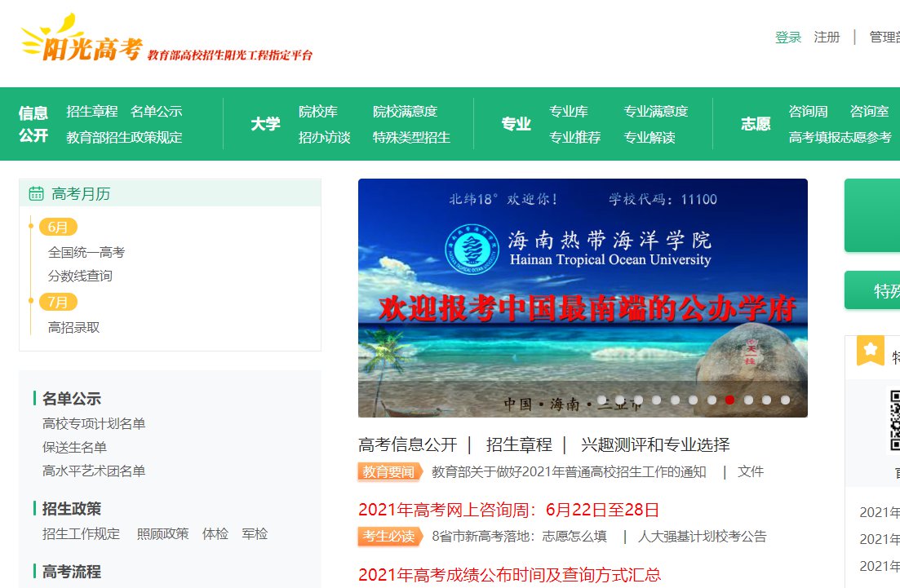900x588 pixels.
Task: Open 兴趣测评和专业选择 heading link
Action: [x=655, y=444]
